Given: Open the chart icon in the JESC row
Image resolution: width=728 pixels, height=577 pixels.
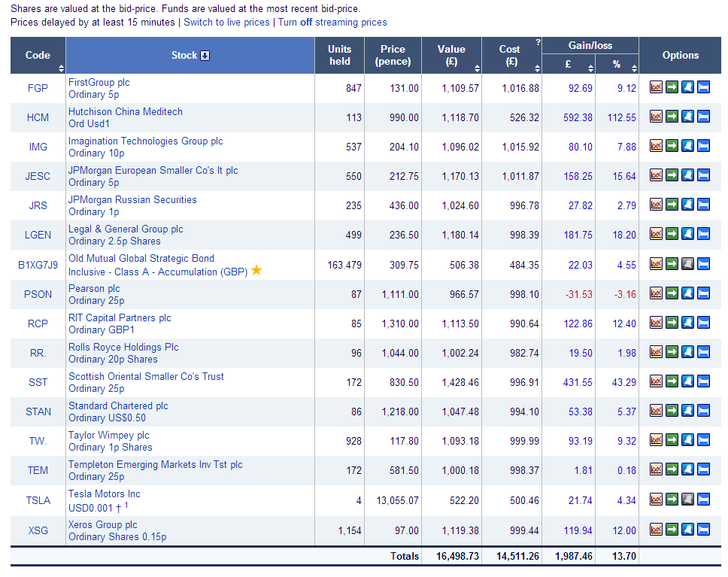Looking at the screenshot, I should 656,175.
